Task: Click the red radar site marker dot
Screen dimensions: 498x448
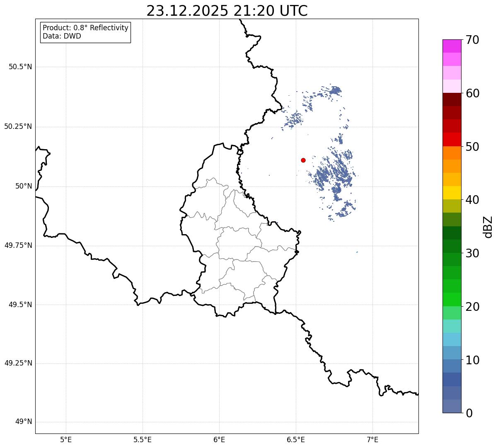Action: coord(303,160)
